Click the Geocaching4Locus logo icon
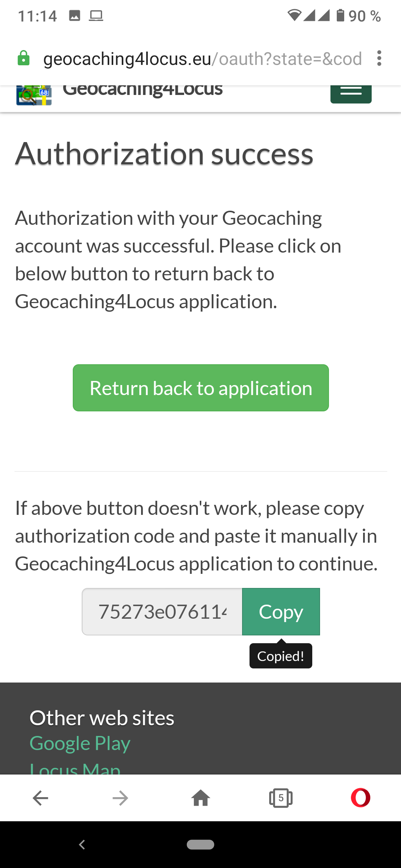401x868 pixels. point(34,95)
